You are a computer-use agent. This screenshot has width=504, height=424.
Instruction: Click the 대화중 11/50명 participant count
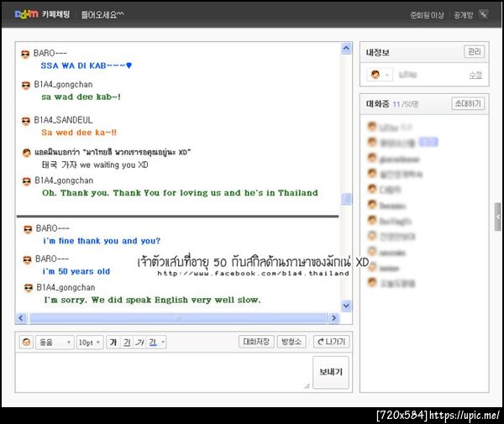(391, 104)
